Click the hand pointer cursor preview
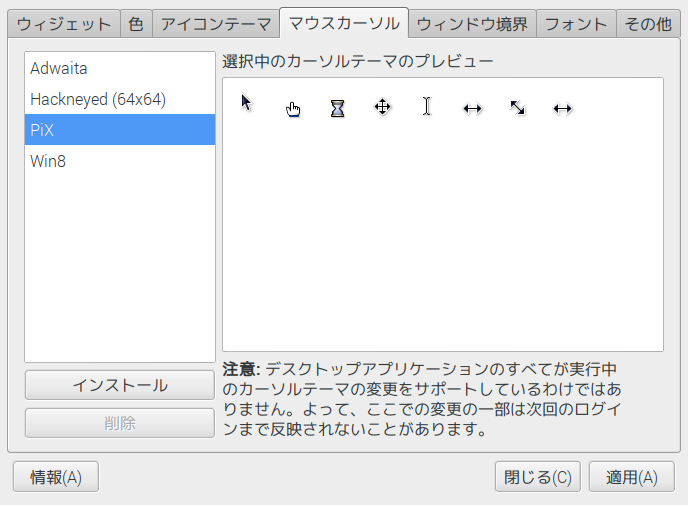Viewport: 688px width, 505px height. pyautogui.click(x=293, y=109)
